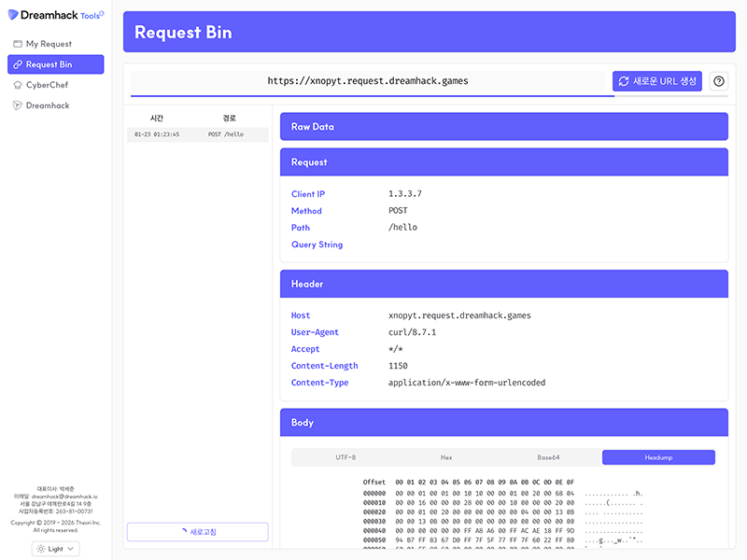747x560 pixels.
Task: Click the Content-Type value application/x-www-form-urlencoded
Action: click(x=466, y=383)
